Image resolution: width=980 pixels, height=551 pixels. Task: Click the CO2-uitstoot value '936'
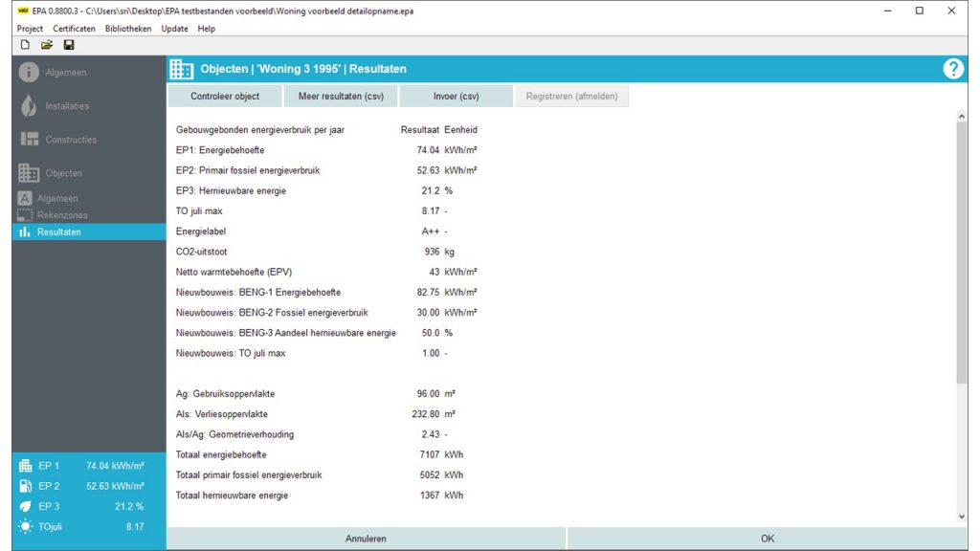pos(432,252)
